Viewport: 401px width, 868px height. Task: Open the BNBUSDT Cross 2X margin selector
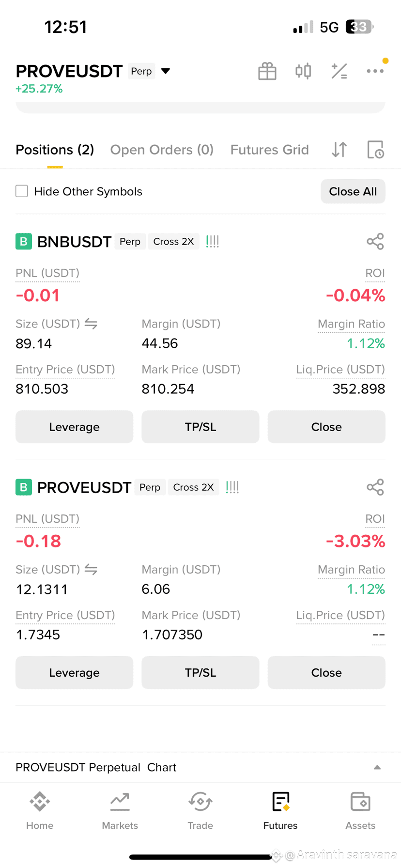pyautogui.click(x=173, y=241)
